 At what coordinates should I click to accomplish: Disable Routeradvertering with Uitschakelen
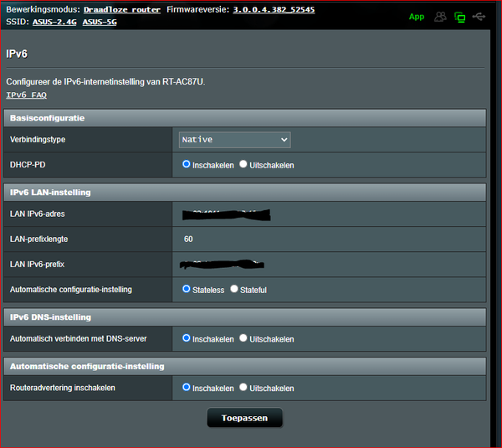coord(243,388)
